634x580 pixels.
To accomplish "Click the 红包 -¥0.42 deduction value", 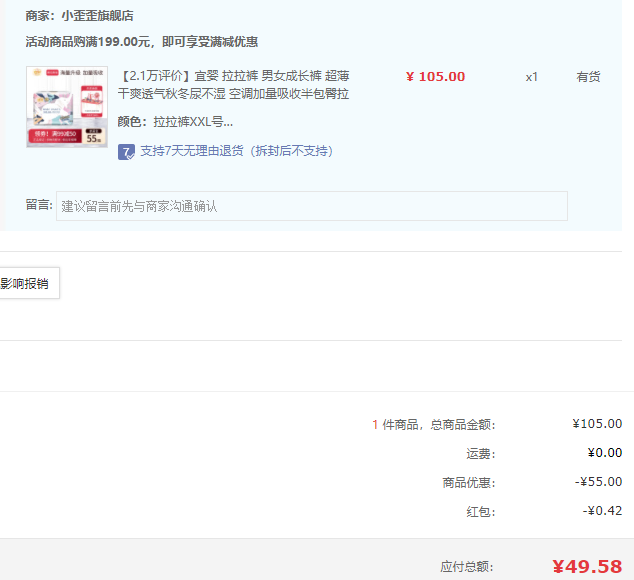I will point(602,511).
